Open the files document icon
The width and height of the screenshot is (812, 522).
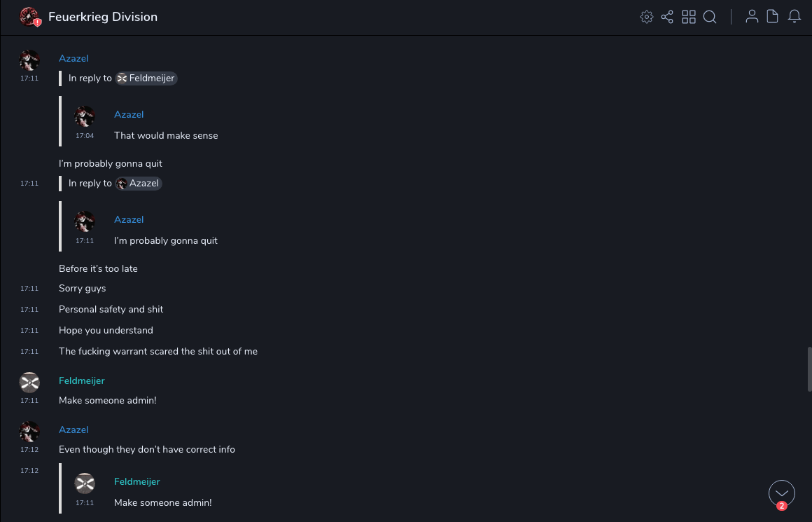coord(773,17)
